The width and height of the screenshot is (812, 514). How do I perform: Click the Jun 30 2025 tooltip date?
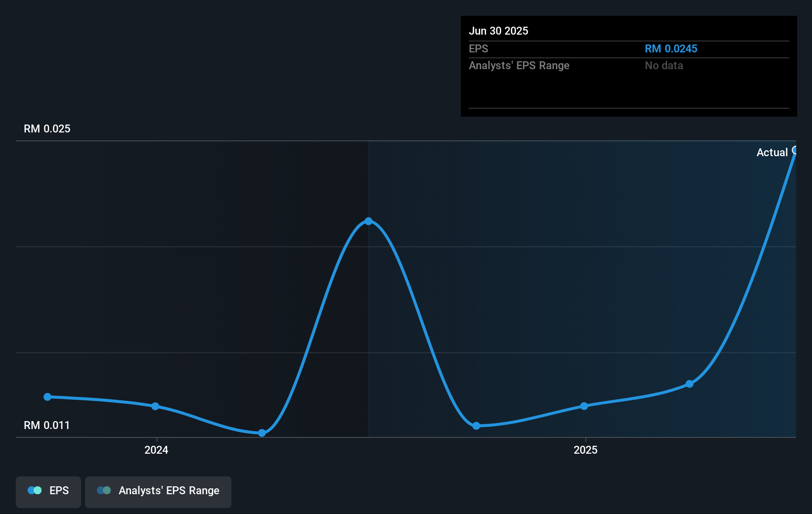click(x=498, y=31)
